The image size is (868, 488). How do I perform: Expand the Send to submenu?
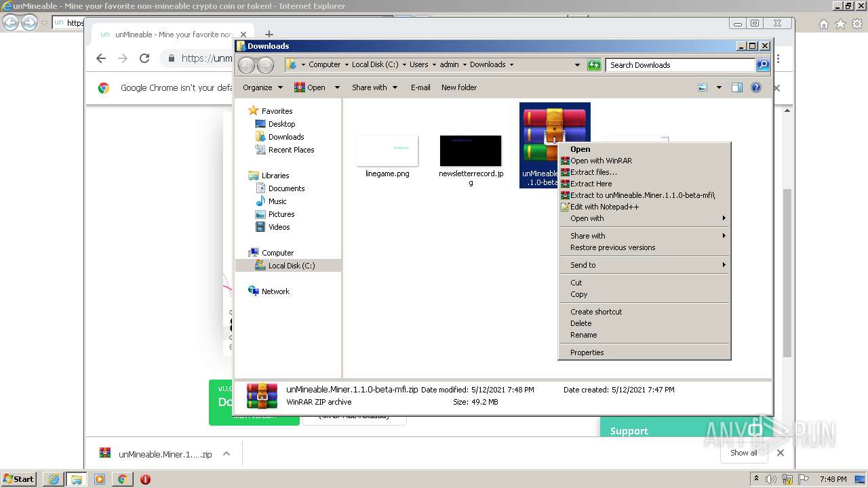point(644,265)
